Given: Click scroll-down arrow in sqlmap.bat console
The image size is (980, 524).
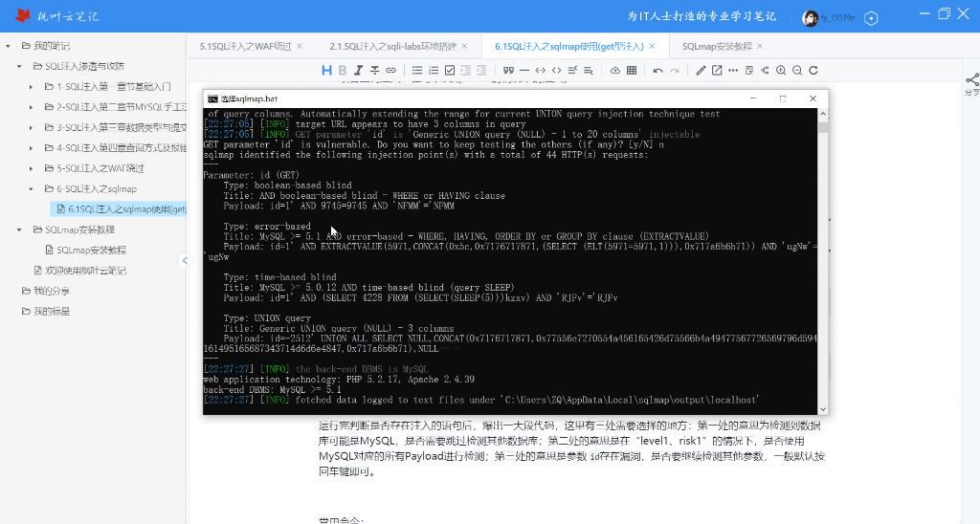Looking at the screenshot, I should pos(822,409).
